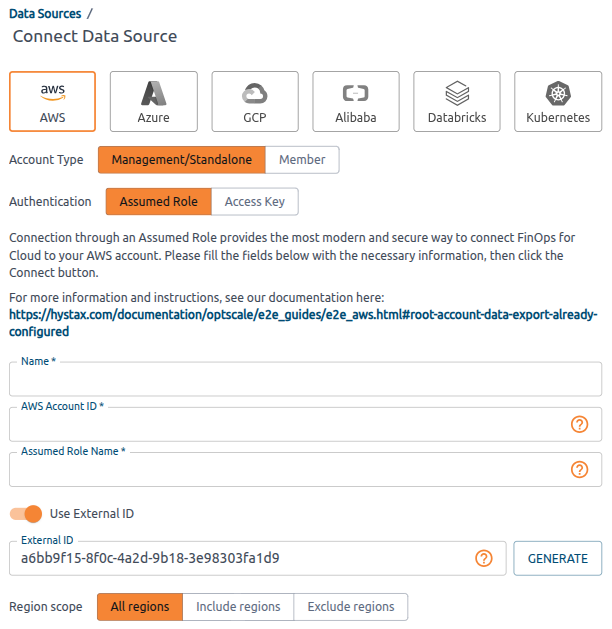612x629 pixels.
Task: Go back to Data Sources breadcrumb
Action: pyautogui.click(x=45, y=14)
